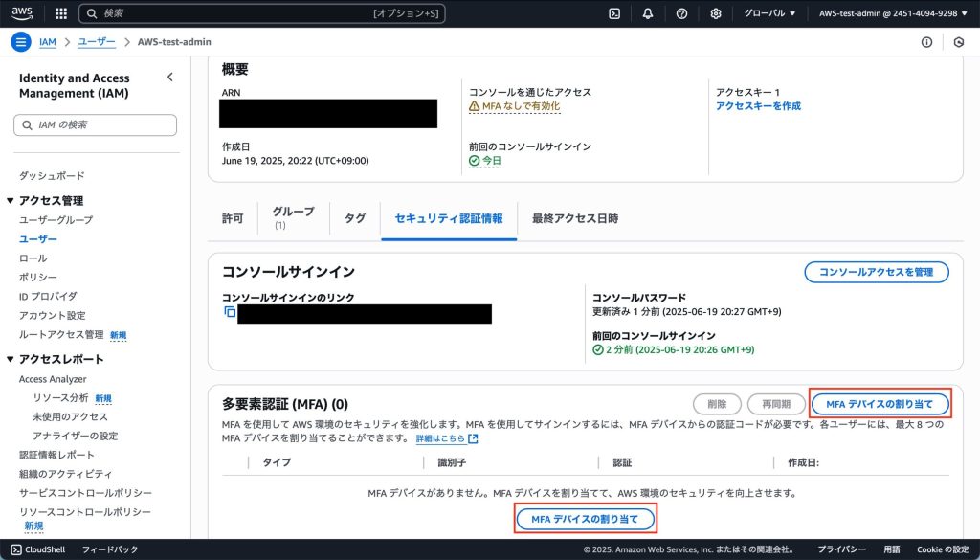980x560 pixels.
Task: Click MFA デバイスの割り当て below the empty table
Action: pyautogui.click(x=585, y=519)
